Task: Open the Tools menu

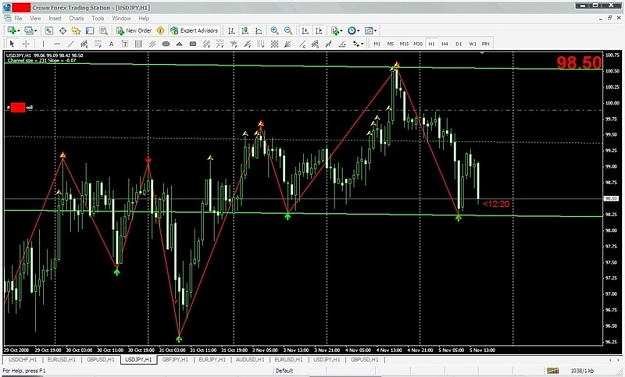Action: pyautogui.click(x=98, y=18)
